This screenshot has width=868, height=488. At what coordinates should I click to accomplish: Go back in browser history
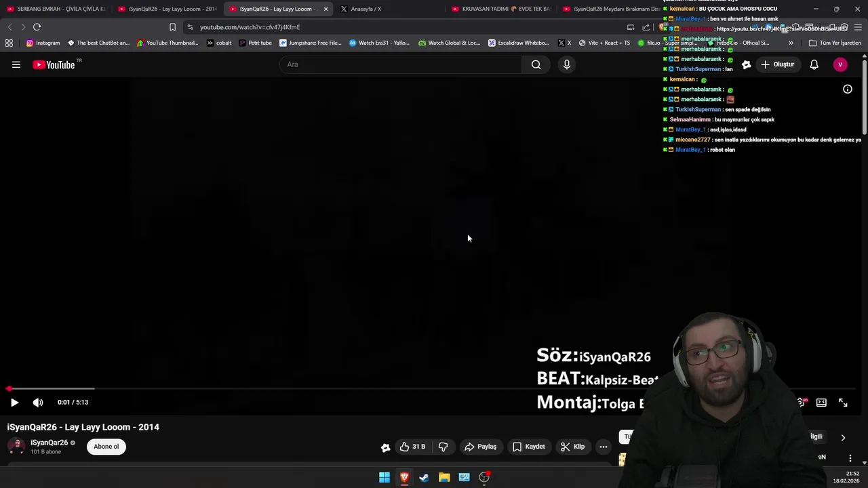click(x=9, y=27)
